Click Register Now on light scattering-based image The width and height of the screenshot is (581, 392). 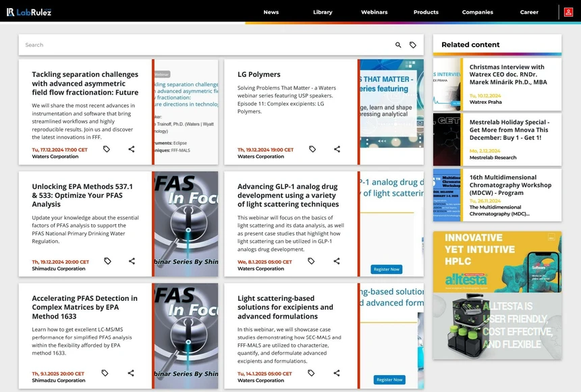click(389, 380)
